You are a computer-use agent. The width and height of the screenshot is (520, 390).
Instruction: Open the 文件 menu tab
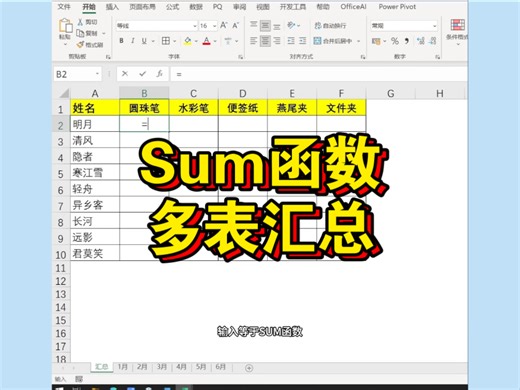[64, 7]
